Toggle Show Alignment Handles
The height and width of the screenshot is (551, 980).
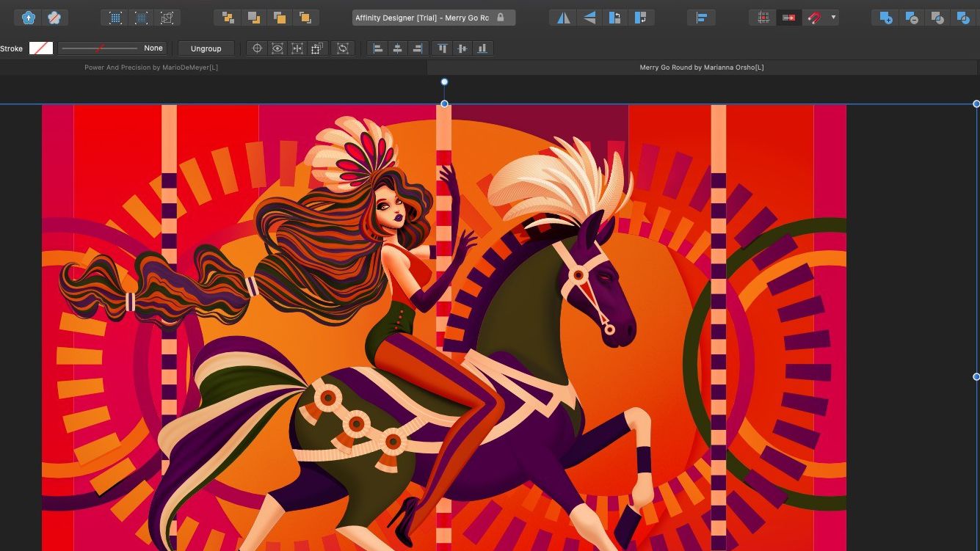tap(297, 48)
